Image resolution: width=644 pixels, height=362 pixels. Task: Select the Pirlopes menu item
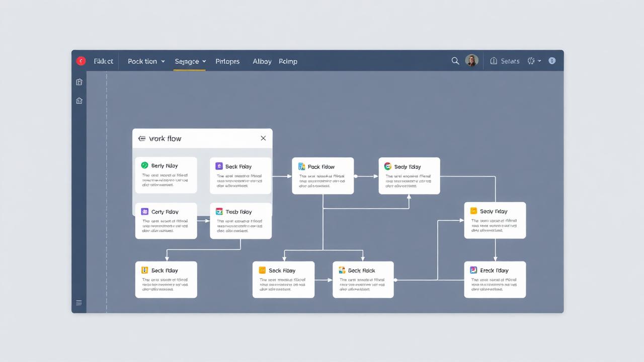pos(227,61)
